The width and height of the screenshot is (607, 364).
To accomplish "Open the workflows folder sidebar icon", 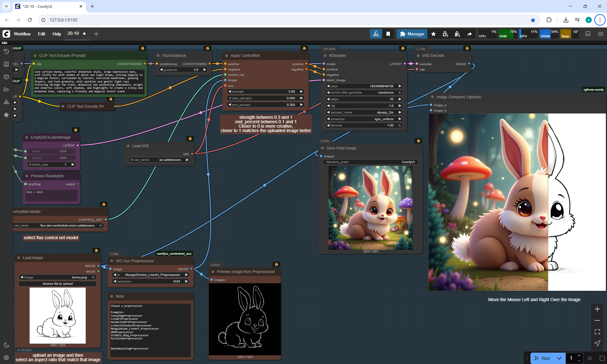I will 6,89.
